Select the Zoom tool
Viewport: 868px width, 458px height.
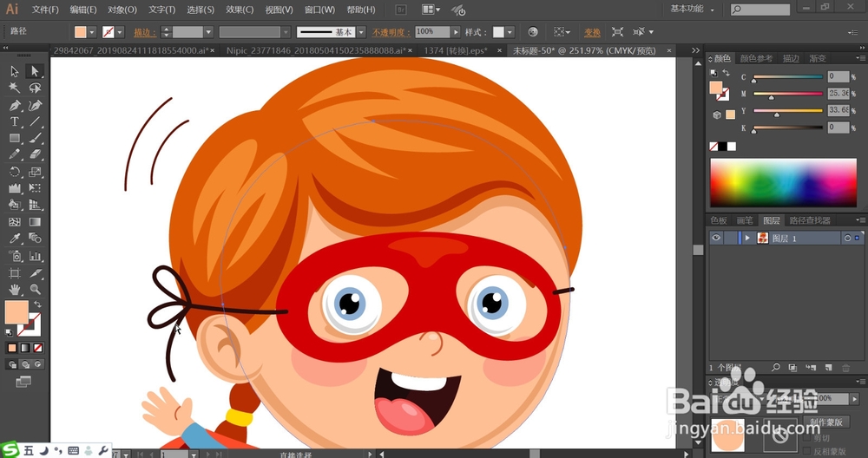click(x=35, y=290)
